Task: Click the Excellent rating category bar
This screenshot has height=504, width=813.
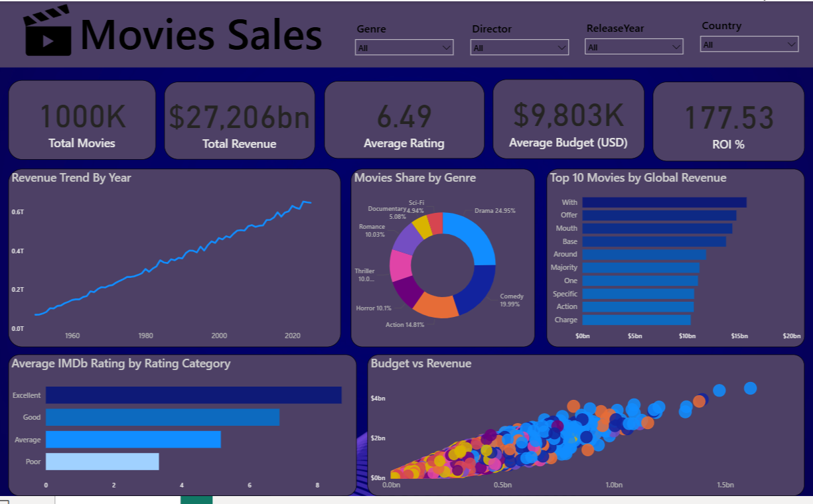Action: click(193, 395)
